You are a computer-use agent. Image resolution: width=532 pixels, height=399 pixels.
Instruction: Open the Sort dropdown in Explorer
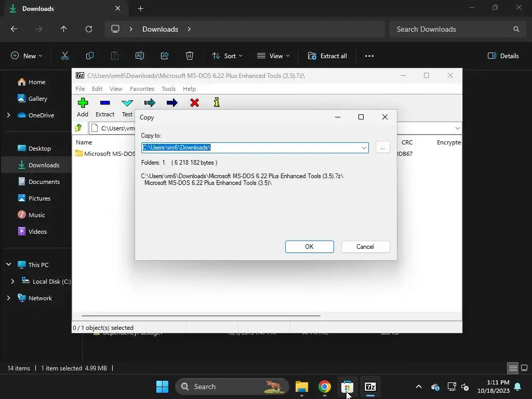(x=227, y=56)
